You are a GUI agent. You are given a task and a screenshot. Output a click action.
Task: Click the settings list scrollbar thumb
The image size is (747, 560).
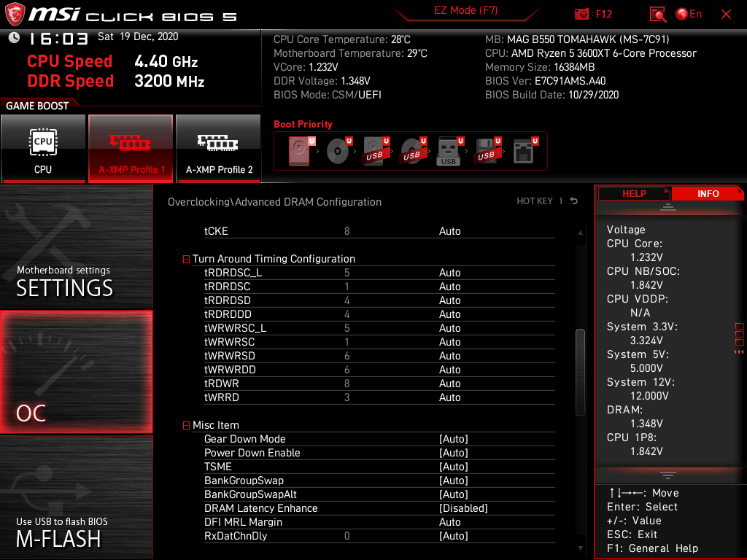click(580, 372)
